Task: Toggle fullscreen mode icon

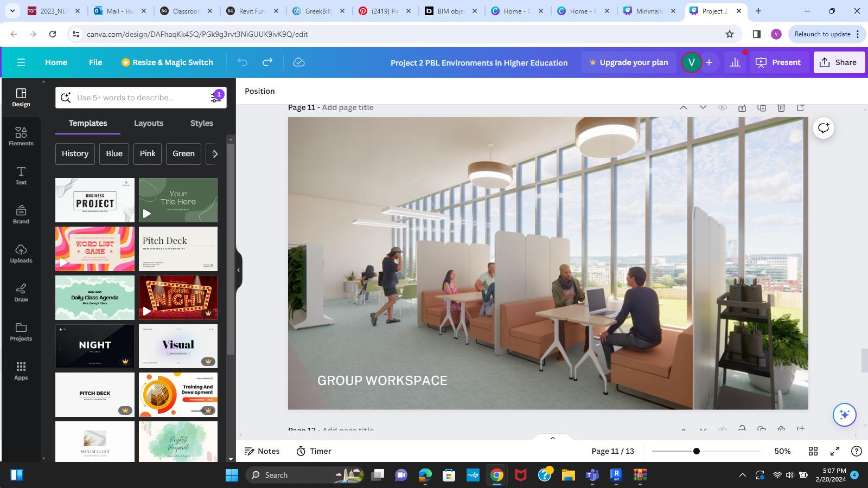Action: click(835, 451)
